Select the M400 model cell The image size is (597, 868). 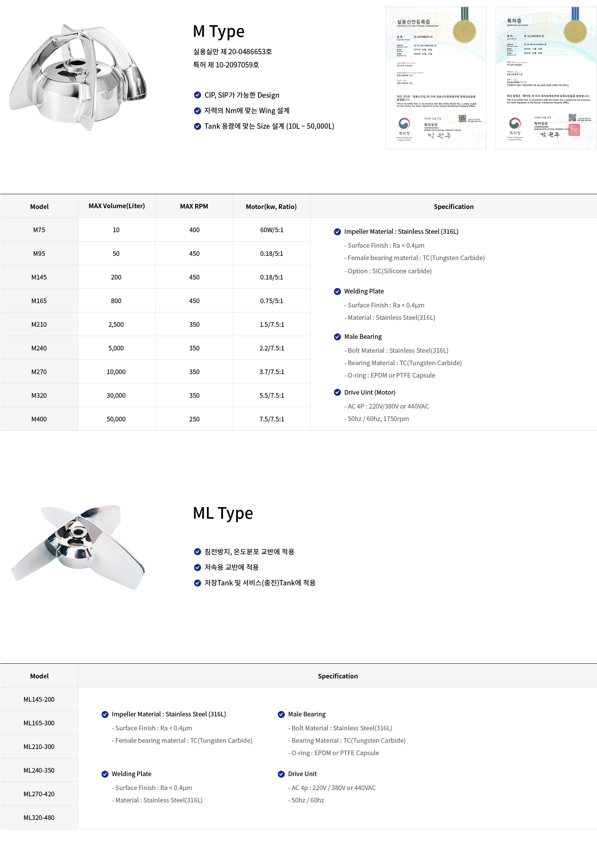[x=39, y=419]
